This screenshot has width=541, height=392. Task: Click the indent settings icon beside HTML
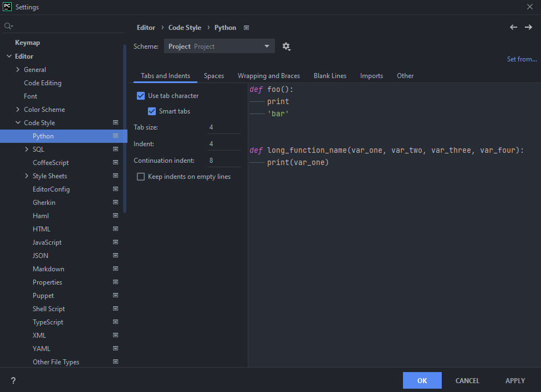[115, 229]
